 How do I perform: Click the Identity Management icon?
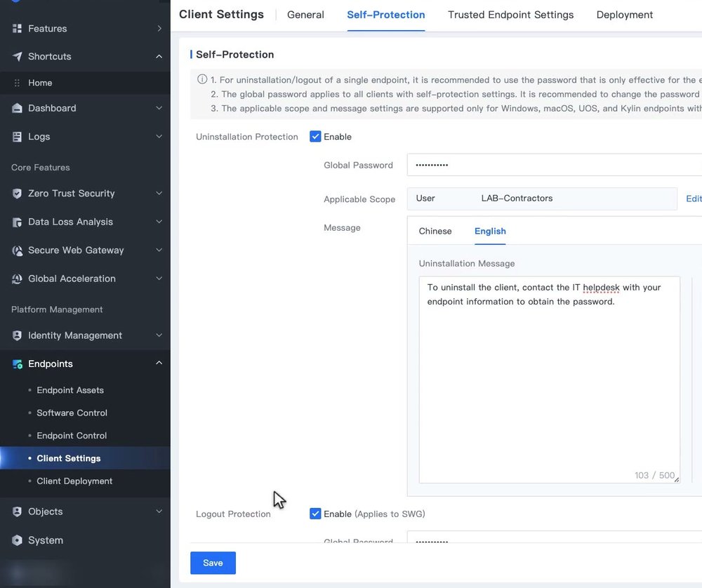pyautogui.click(x=17, y=335)
